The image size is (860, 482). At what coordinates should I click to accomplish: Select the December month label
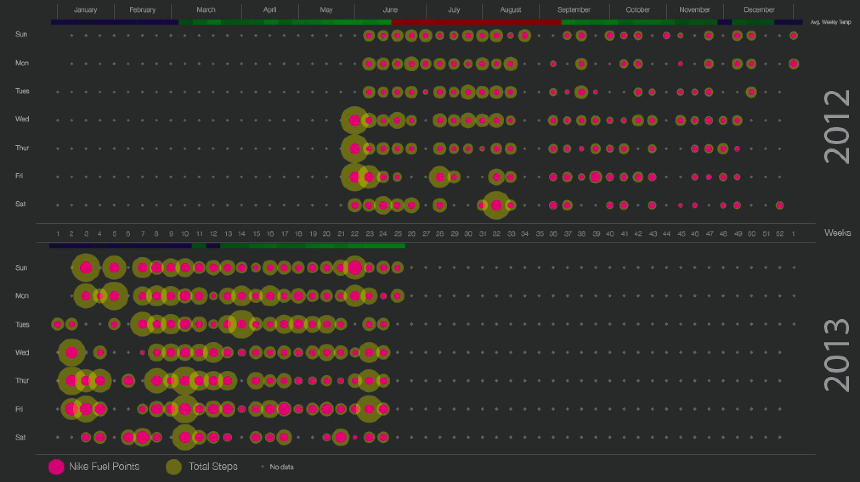click(759, 10)
